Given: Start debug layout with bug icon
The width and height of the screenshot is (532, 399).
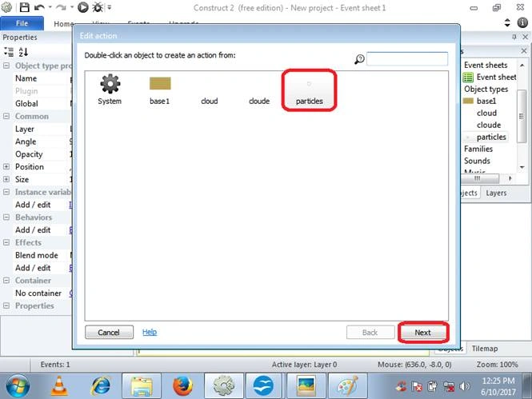Looking at the screenshot, I should coord(98,7).
